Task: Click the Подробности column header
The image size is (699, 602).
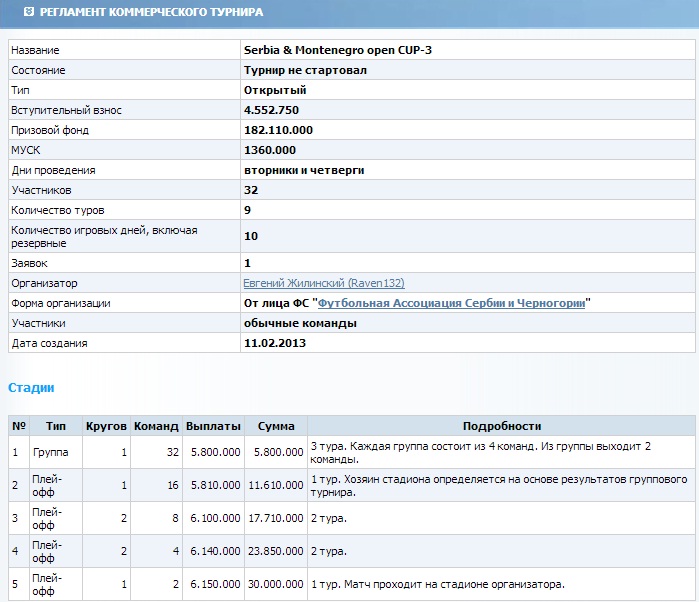Action: point(502,426)
